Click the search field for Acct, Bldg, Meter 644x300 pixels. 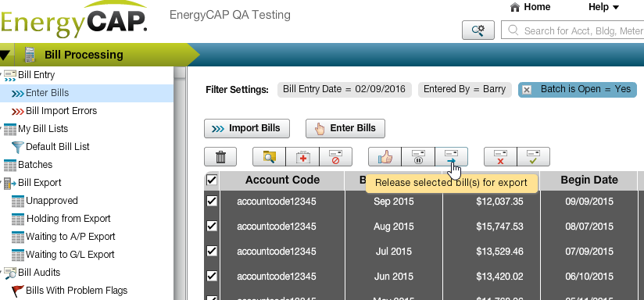click(x=573, y=30)
